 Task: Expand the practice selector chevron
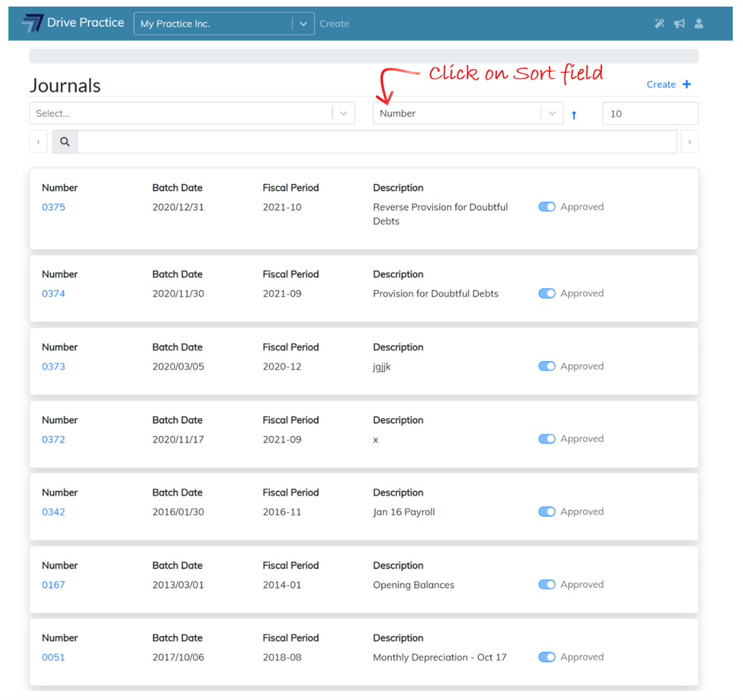pyautogui.click(x=303, y=23)
